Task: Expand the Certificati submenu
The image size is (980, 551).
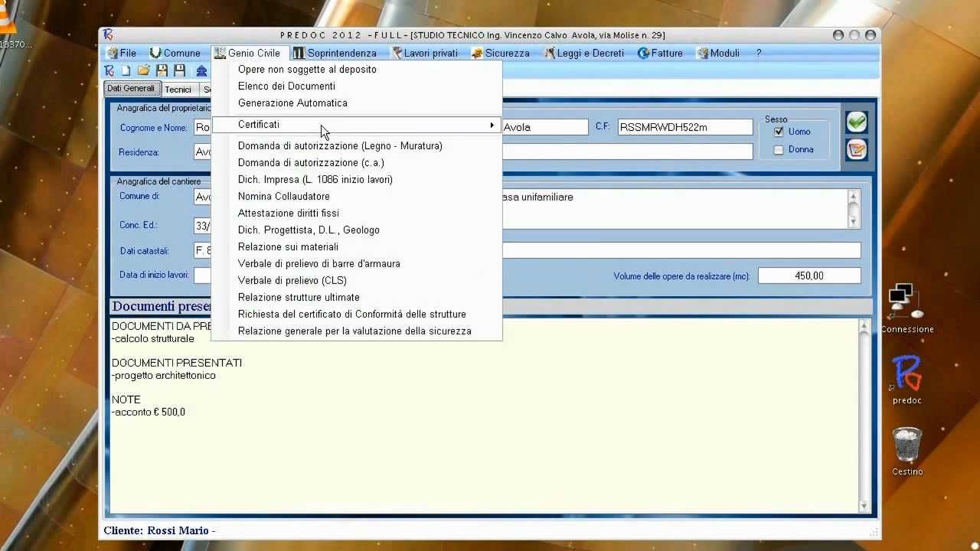Action: coord(356,125)
